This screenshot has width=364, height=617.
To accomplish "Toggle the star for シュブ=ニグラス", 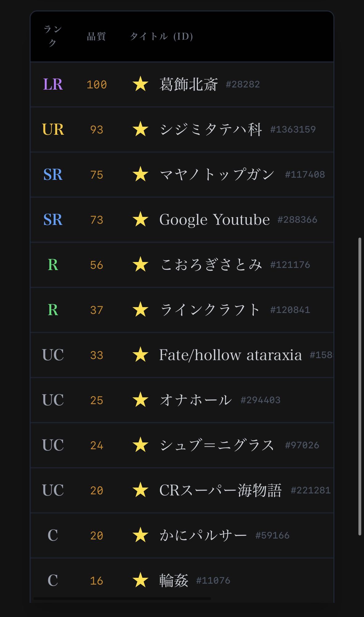I will pyautogui.click(x=140, y=445).
